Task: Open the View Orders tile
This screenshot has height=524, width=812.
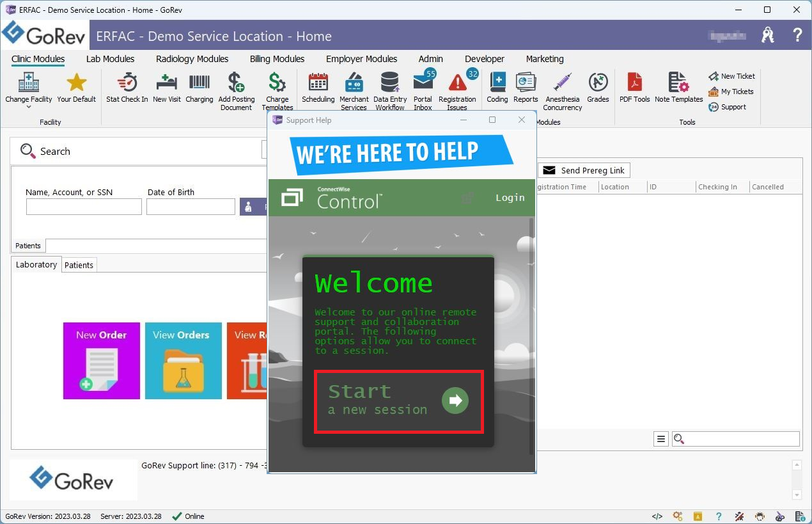Action: point(183,361)
